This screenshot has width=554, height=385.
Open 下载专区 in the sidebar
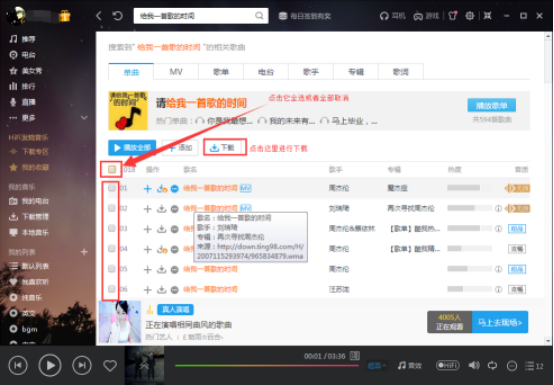(x=29, y=152)
